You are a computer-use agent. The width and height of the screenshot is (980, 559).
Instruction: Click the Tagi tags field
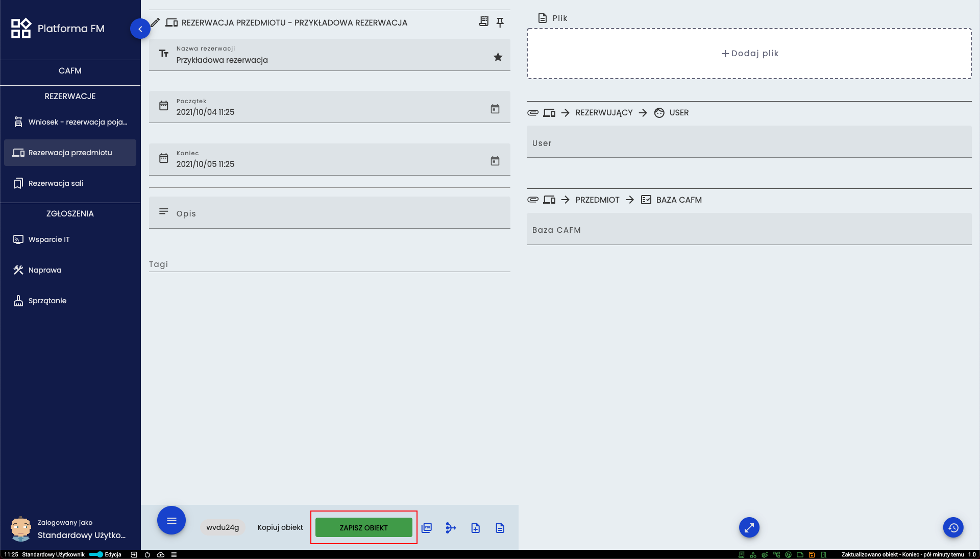[330, 264]
